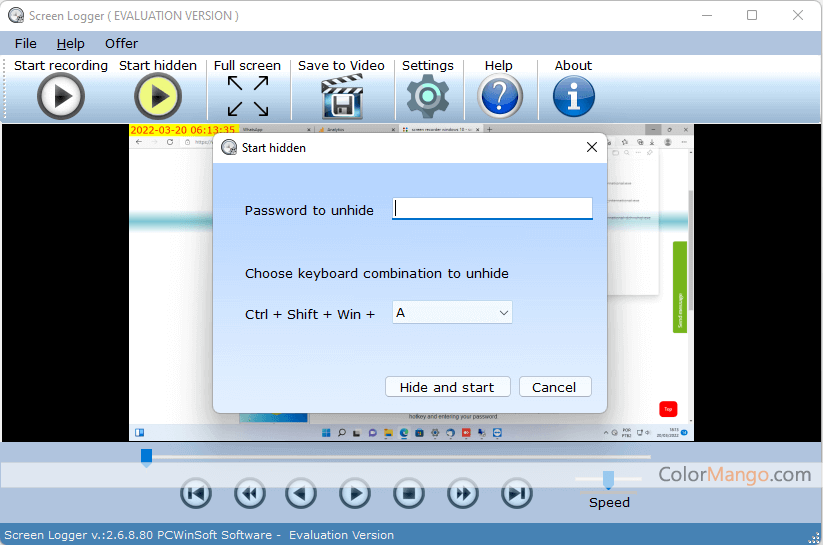The height and width of the screenshot is (545, 823).
Task: Click the Hide and start button
Action: [447, 387]
